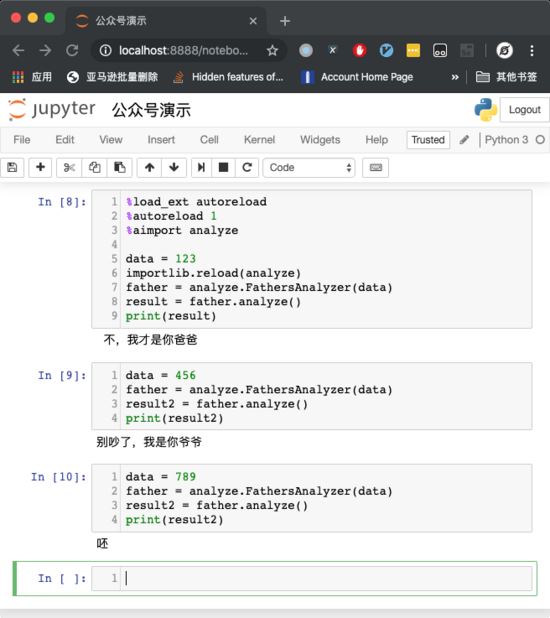The width and height of the screenshot is (550, 618).
Task: Run the current cell using the run icon
Action: tap(201, 168)
